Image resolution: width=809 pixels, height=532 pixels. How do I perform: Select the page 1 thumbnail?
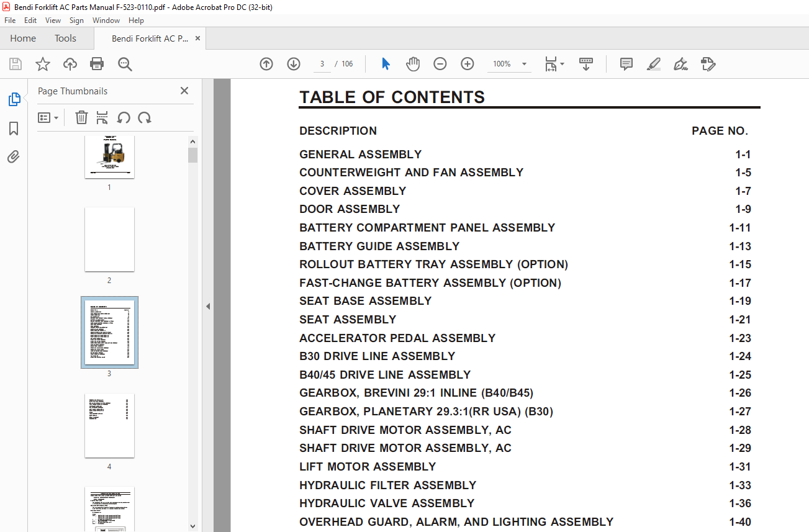(x=109, y=156)
